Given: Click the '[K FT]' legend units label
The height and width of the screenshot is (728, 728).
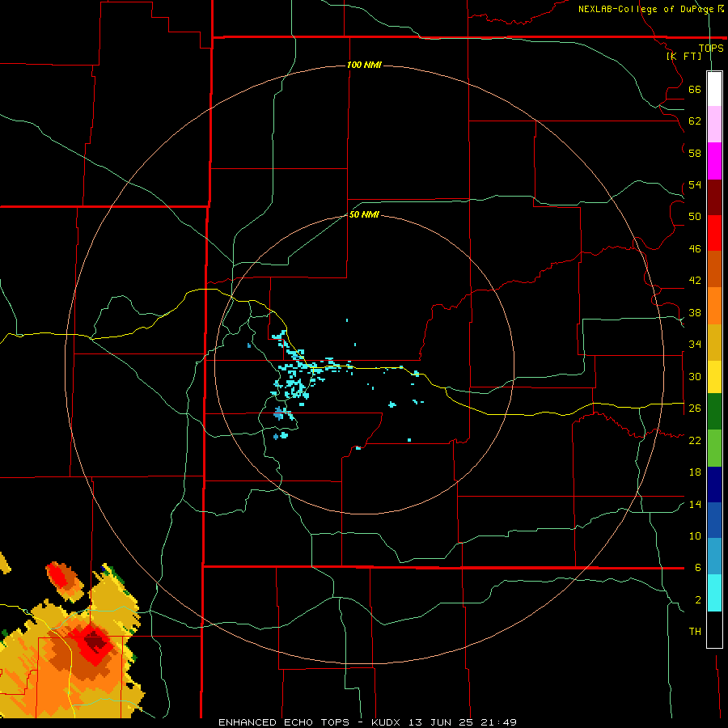Looking at the screenshot, I should [684, 56].
